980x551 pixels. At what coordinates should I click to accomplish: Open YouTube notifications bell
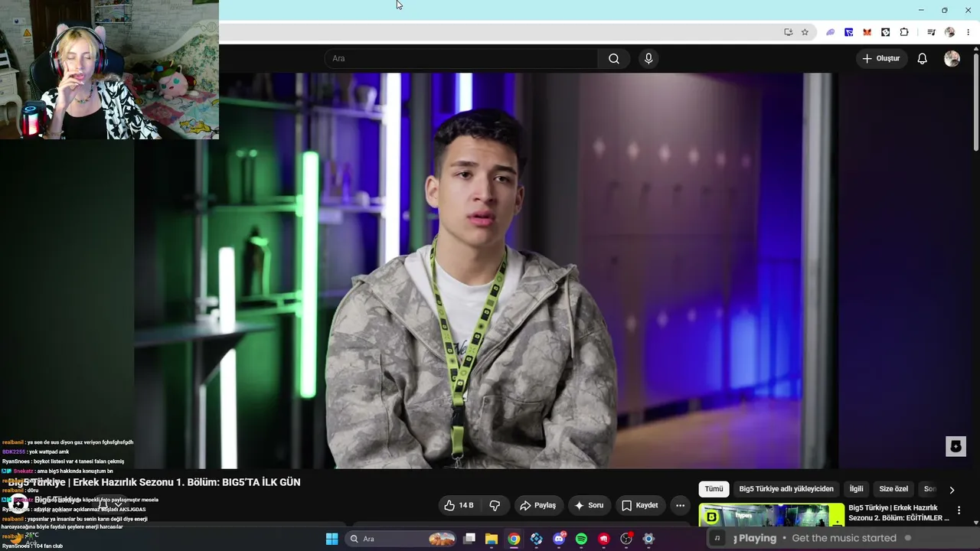tap(923, 59)
